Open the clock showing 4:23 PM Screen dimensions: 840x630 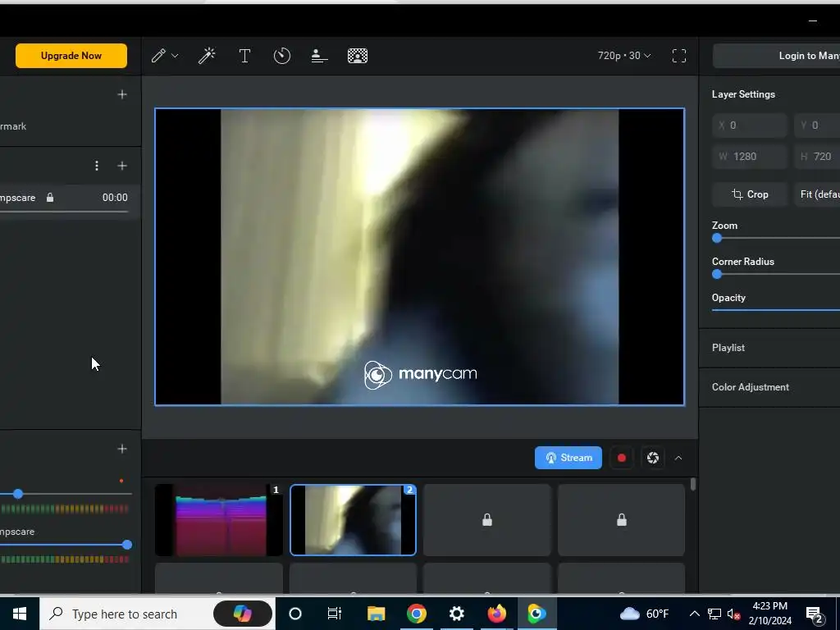coord(769,614)
